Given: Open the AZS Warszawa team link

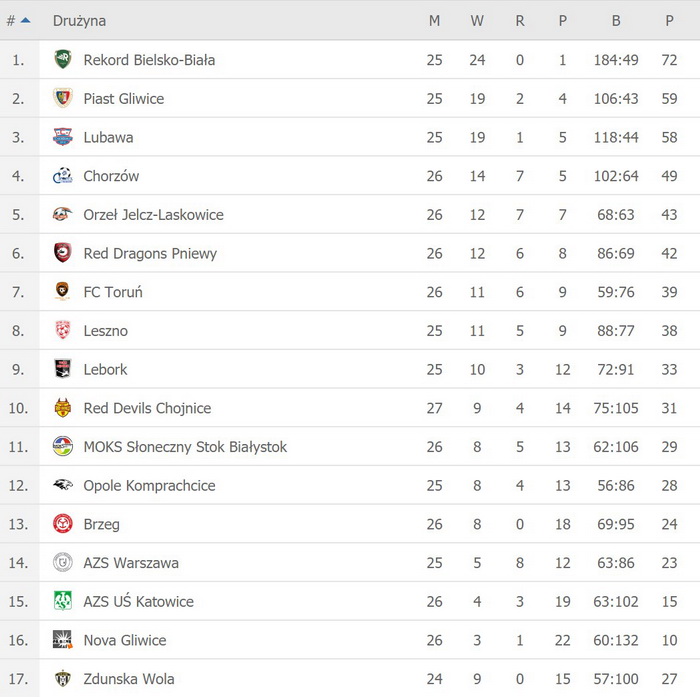Looking at the screenshot, I should 131,563.
